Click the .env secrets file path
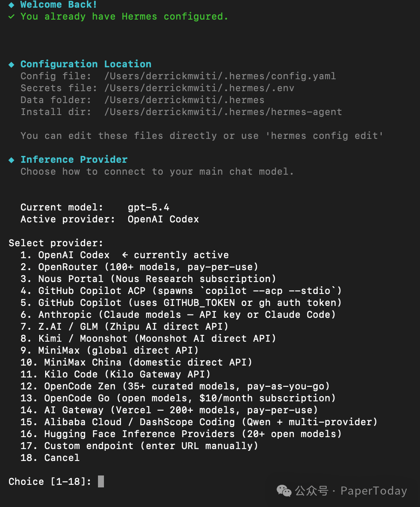The height and width of the screenshot is (507, 420). (199, 88)
